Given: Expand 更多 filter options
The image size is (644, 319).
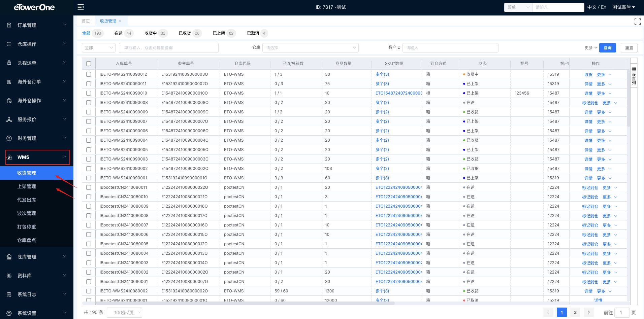Looking at the screenshot, I should click(x=591, y=48).
